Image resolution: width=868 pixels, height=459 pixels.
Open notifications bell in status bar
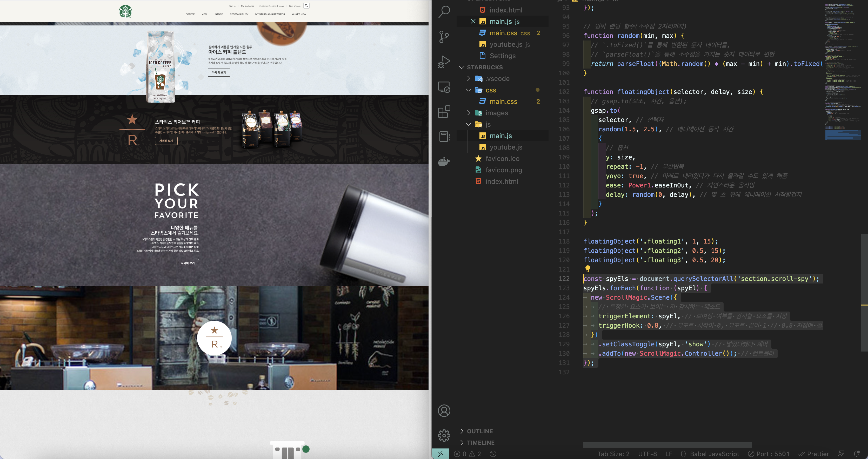coord(857,454)
